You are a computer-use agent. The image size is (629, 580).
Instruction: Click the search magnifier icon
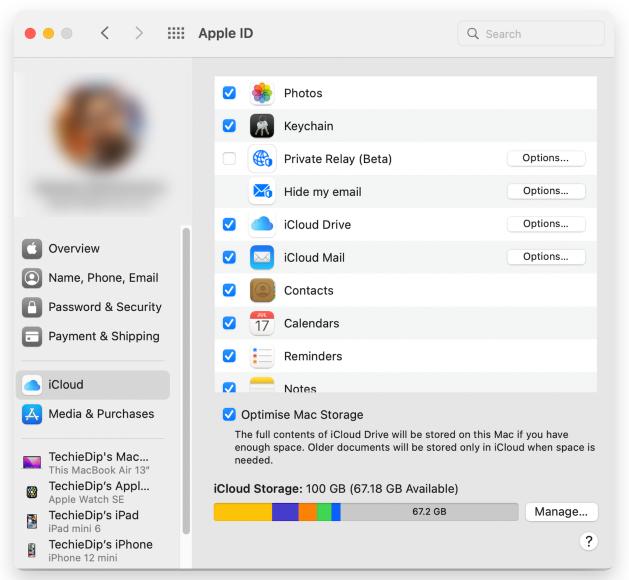[473, 33]
